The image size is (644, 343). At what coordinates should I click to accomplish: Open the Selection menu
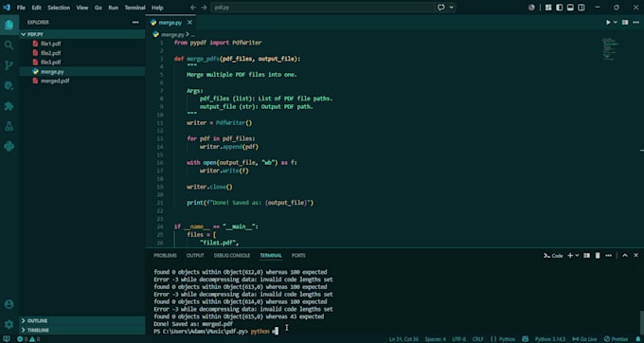coord(59,8)
